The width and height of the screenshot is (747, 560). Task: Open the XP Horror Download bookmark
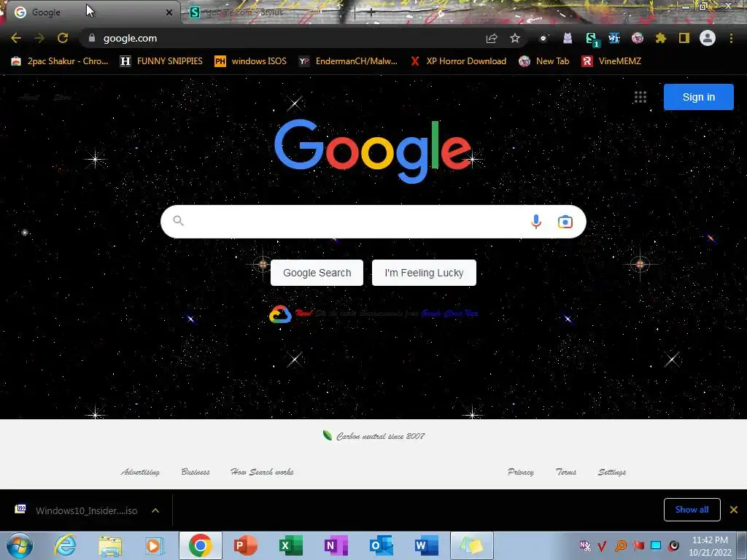pos(458,61)
